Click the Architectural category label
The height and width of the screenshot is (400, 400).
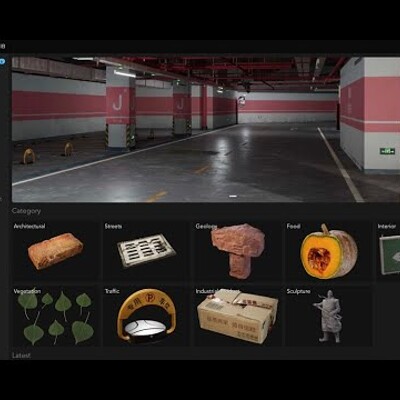29,226
